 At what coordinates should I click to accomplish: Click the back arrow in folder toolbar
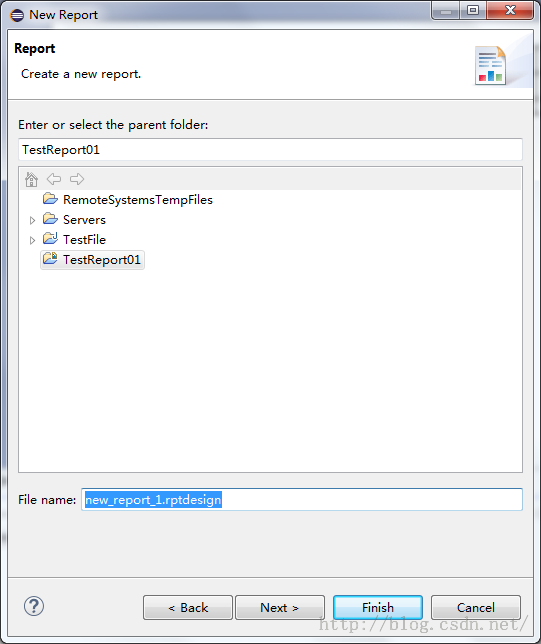[x=54, y=179]
